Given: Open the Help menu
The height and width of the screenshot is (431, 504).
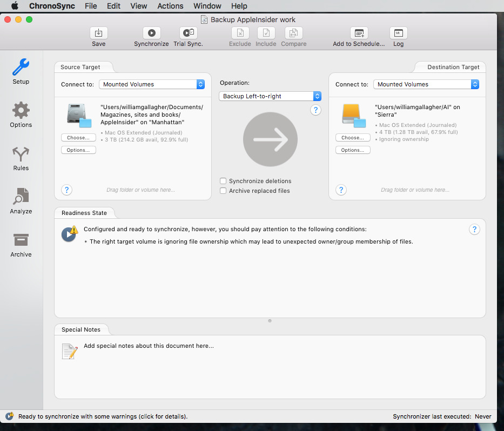Looking at the screenshot, I should point(239,6).
